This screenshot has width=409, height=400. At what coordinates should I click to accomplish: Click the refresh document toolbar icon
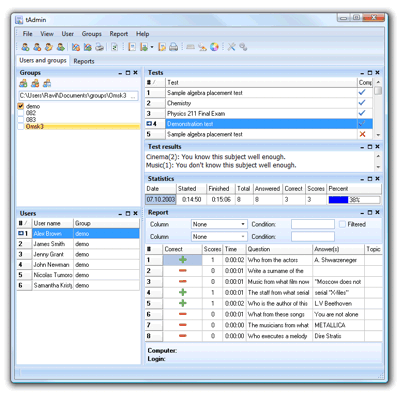pos(114,47)
